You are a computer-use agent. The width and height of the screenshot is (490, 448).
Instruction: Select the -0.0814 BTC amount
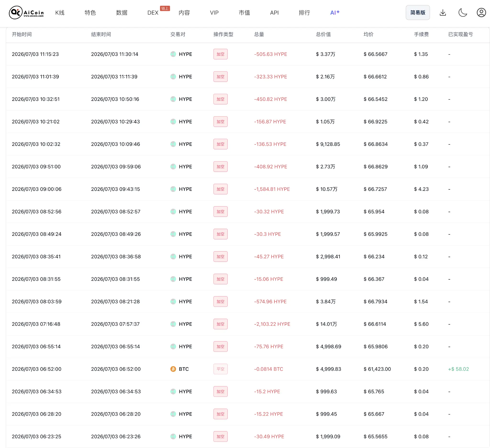click(269, 369)
